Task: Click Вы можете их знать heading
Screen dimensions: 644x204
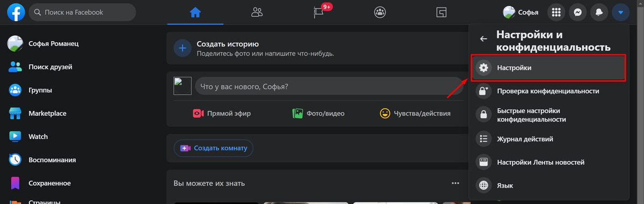Action: pos(209,183)
